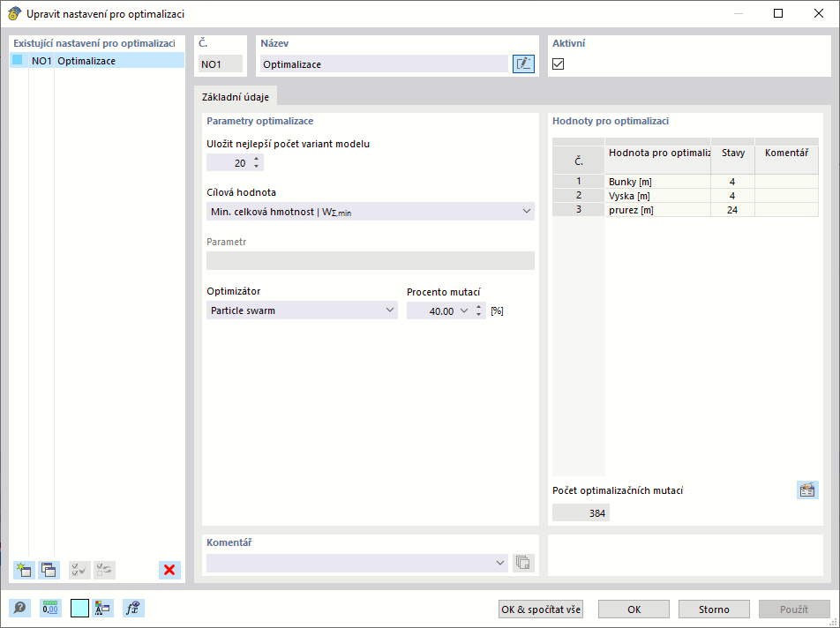Click the select all checkmarks icon
Image resolution: width=840 pixels, height=628 pixels.
[79, 570]
